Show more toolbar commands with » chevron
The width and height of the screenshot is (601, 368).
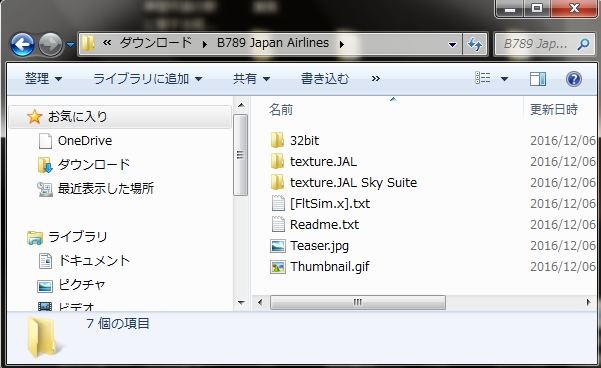pyautogui.click(x=376, y=79)
